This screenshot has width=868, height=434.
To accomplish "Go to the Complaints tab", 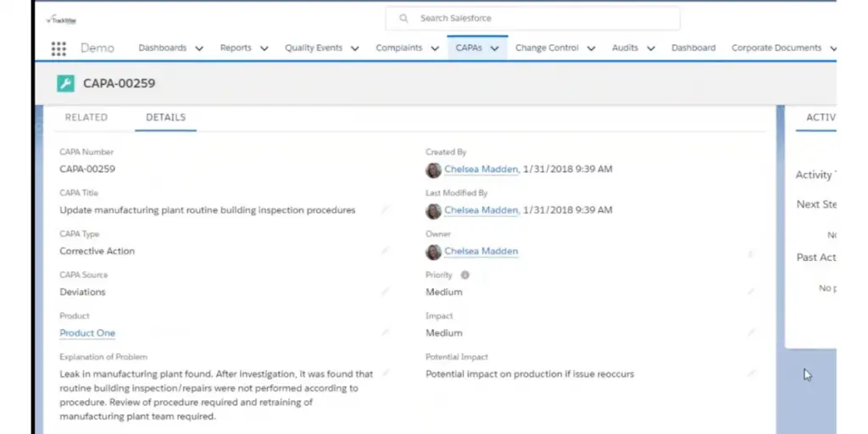I will 399,48.
